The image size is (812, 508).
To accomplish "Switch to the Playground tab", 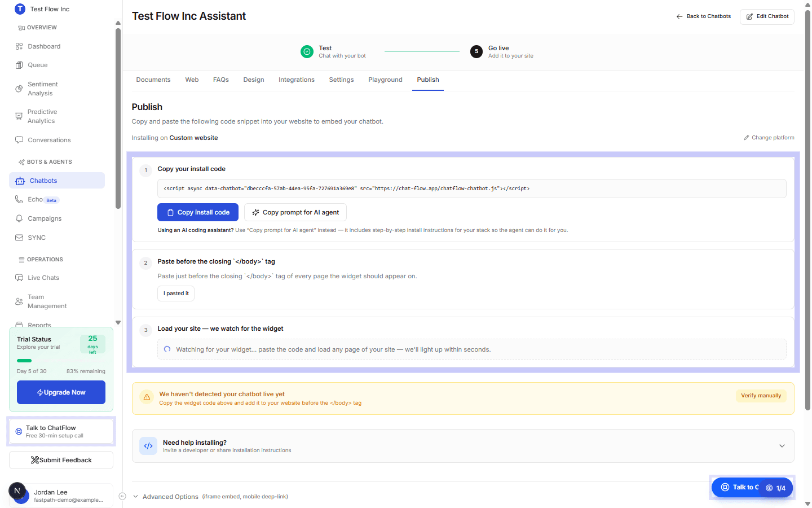I will [x=385, y=80].
